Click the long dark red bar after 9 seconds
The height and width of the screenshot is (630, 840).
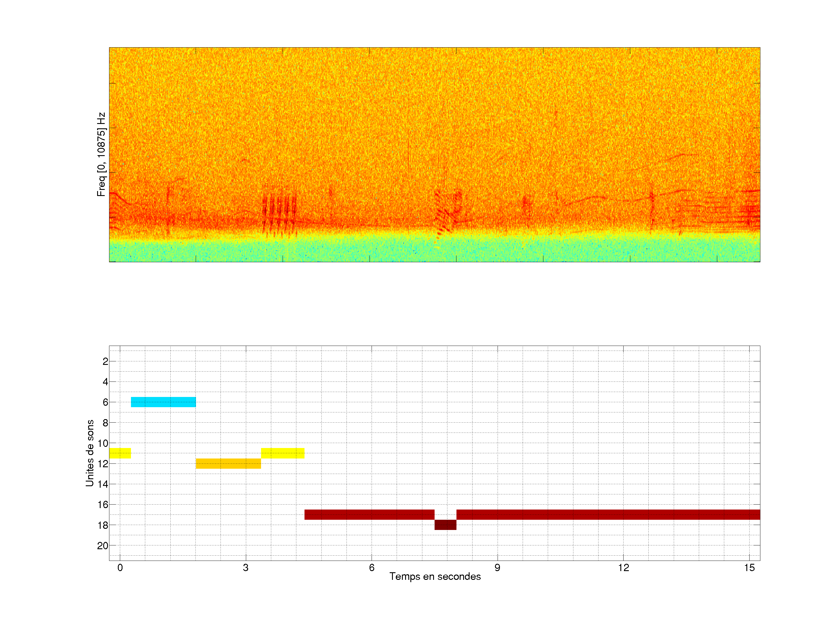(608, 514)
